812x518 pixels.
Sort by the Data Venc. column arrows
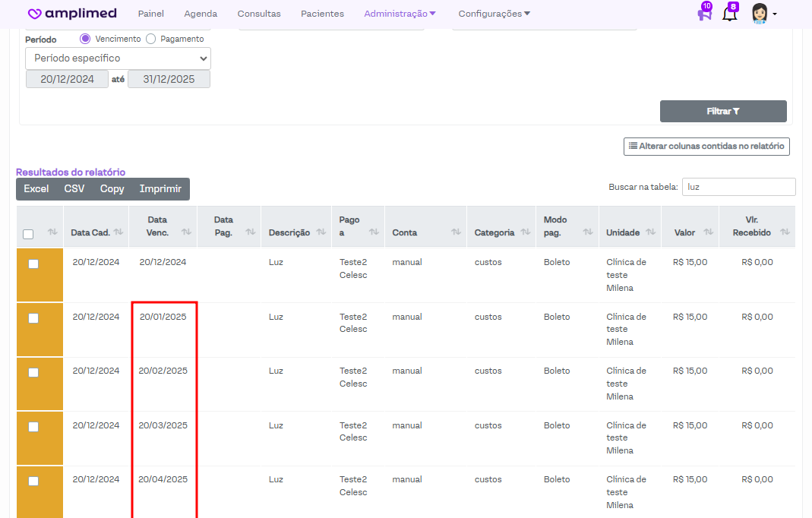click(186, 232)
